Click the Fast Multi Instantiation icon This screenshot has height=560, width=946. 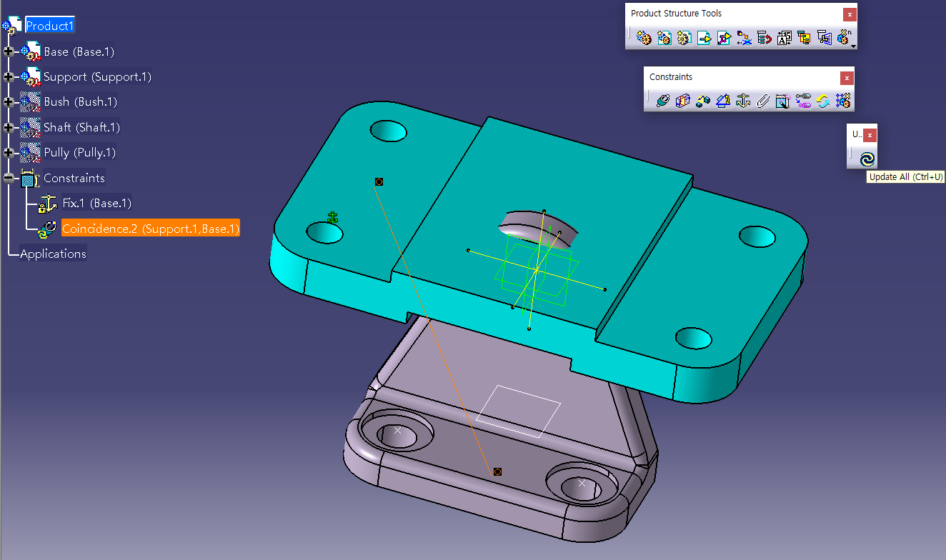pos(845,38)
